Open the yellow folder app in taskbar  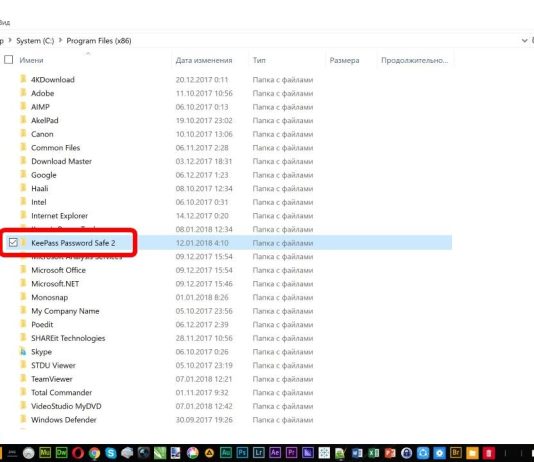(472, 453)
